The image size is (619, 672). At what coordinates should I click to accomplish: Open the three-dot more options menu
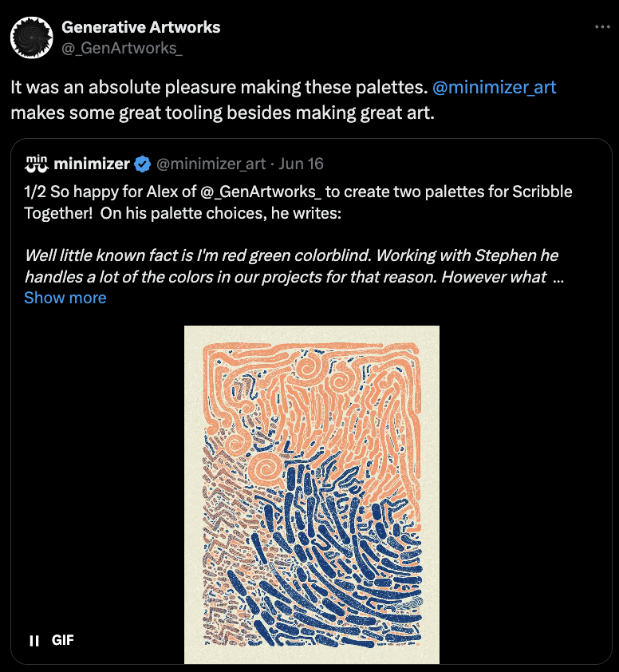click(x=602, y=27)
